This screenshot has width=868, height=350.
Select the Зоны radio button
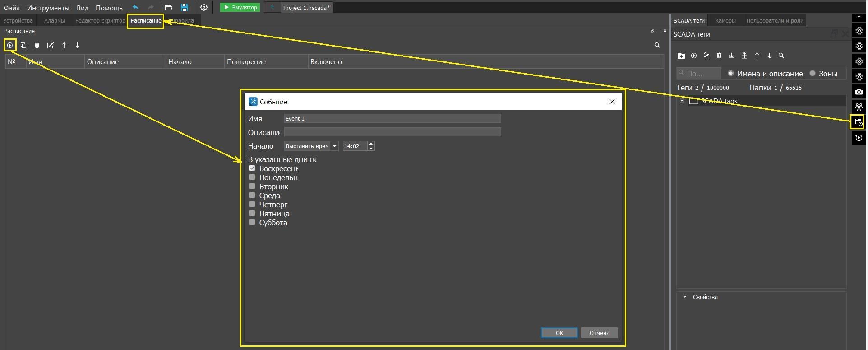pyautogui.click(x=813, y=73)
